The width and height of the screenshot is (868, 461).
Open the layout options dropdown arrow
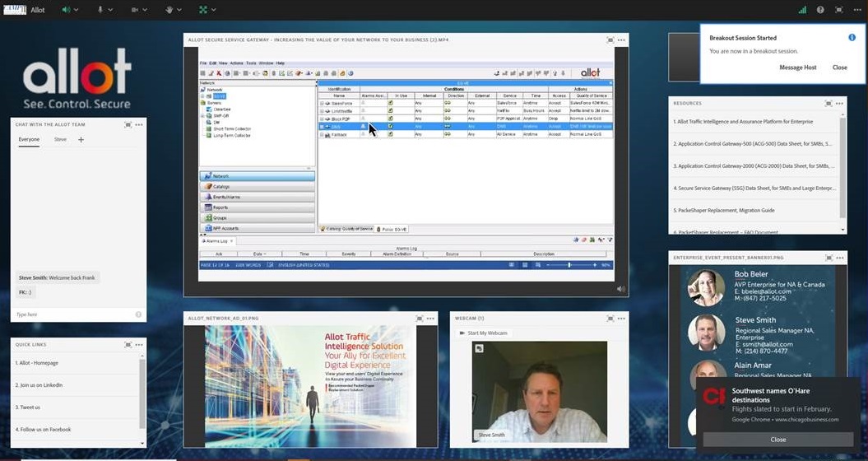point(214,10)
